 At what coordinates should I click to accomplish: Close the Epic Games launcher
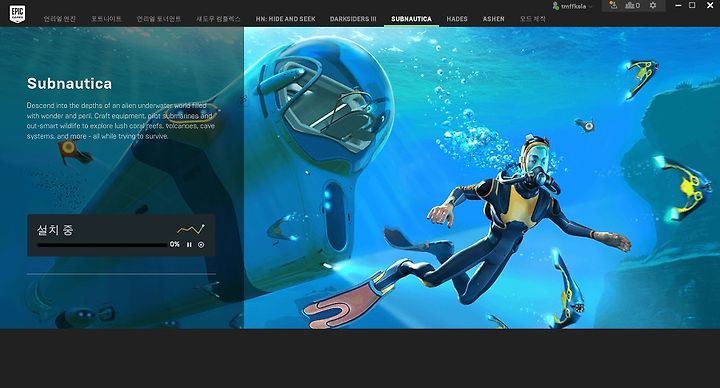(x=710, y=6)
